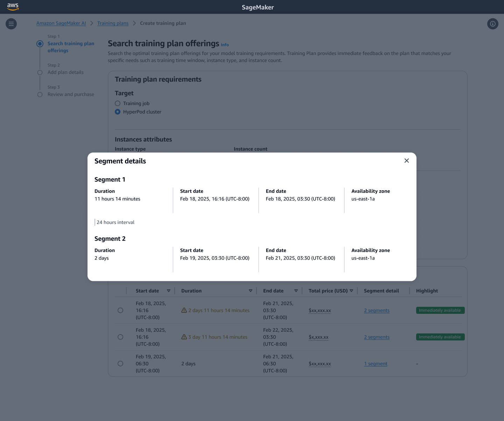Click Segment 2 end date Feb 21, 03:30
Viewport: 504px width, 421px height.
click(x=300, y=258)
